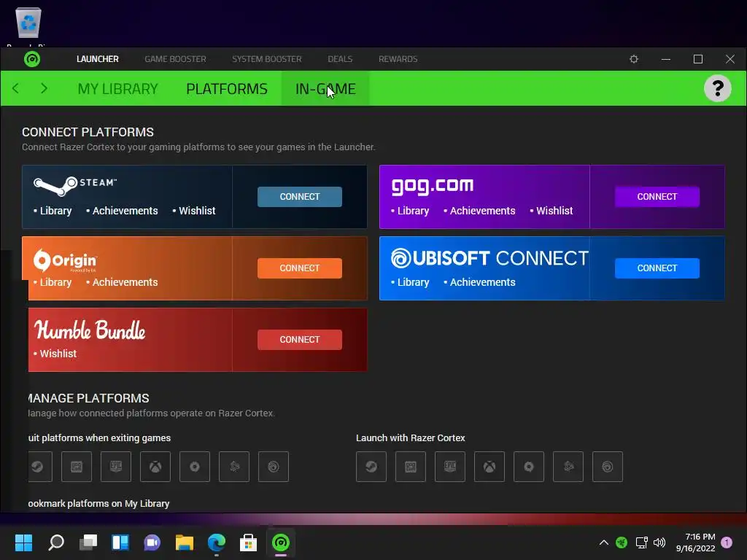Open Microsoft Store from the taskbar
The image size is (747, 560).
point(248,542)
